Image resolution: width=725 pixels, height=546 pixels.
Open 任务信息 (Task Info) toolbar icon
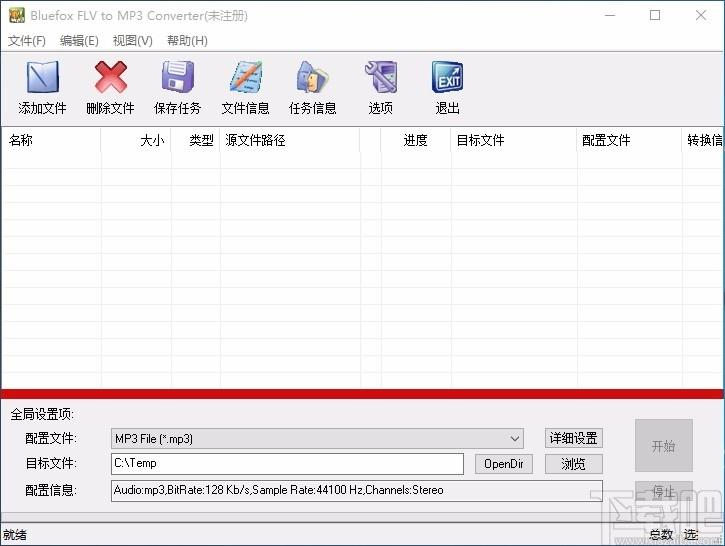tap(313, 77)
